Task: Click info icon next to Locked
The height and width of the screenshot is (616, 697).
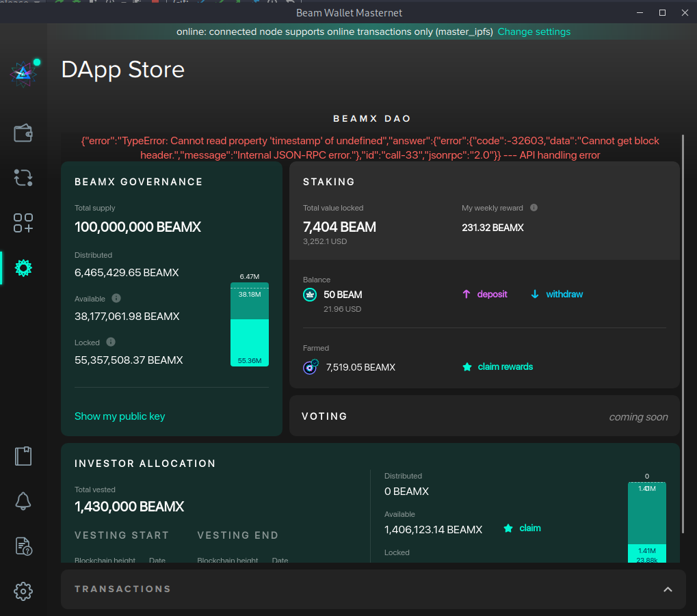Action: (x=111, y=342)
